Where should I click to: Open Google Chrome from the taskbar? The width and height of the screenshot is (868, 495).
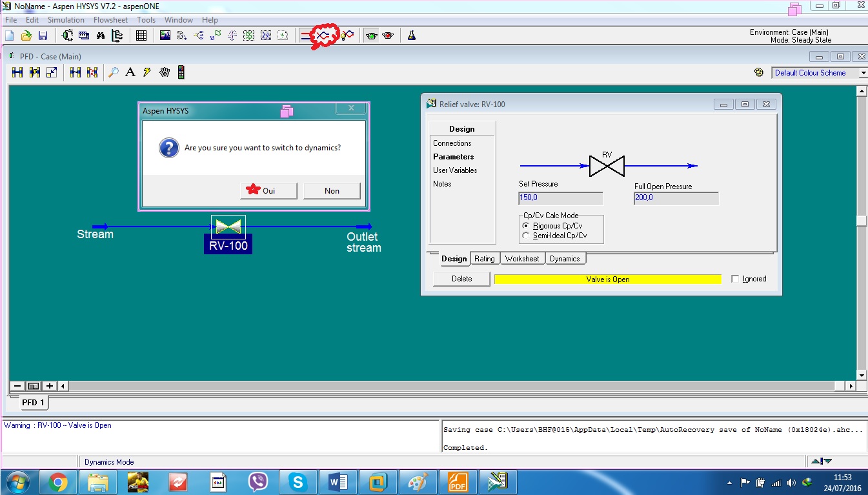coord(57,481)
